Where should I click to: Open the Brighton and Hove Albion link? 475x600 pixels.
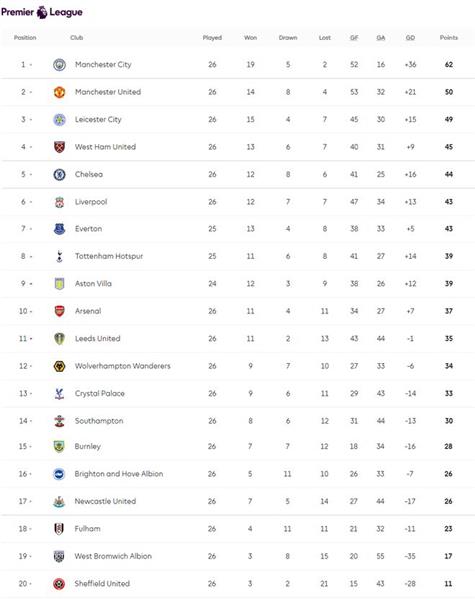coord(119,474)
